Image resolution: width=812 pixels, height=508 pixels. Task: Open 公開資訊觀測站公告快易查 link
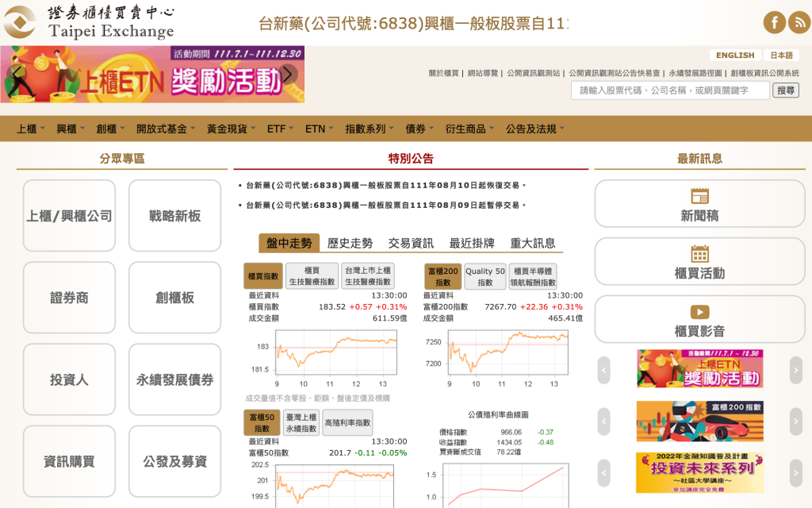coord(615,73)
